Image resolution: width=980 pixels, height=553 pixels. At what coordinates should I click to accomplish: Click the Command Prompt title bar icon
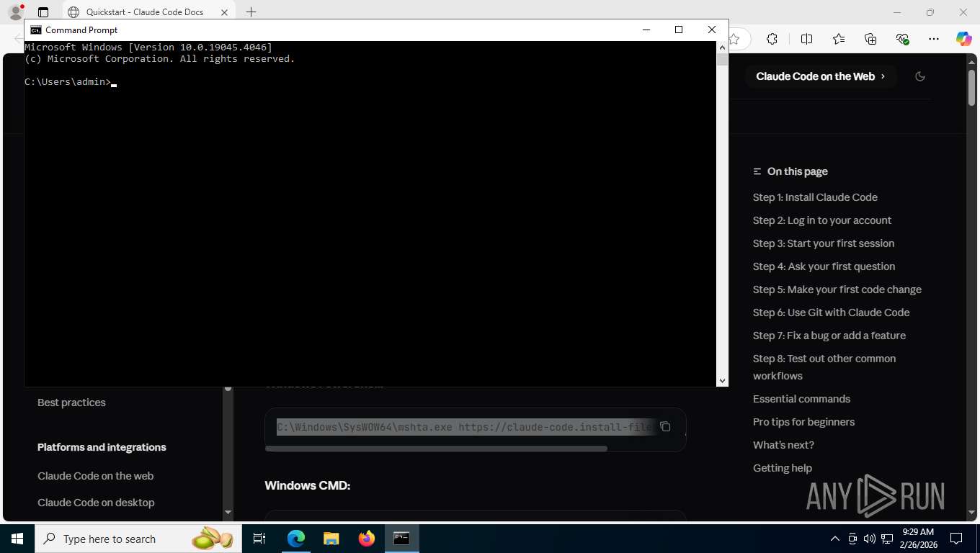(35, 30)
